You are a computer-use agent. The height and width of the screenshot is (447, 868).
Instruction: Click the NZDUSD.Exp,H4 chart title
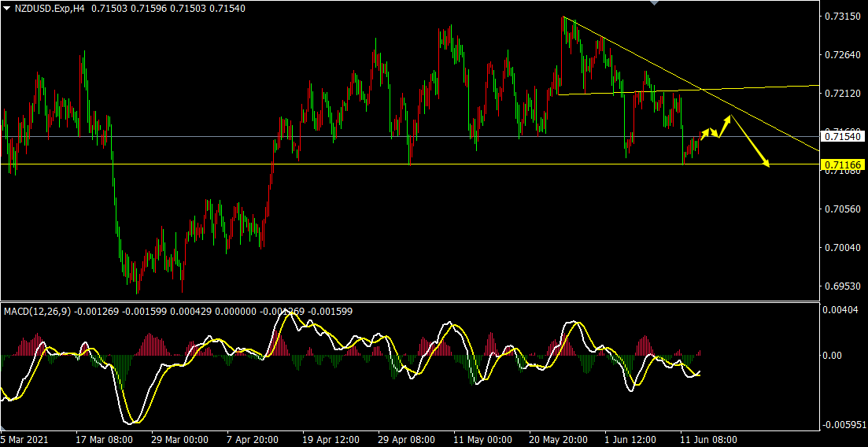tap(49, 7)
